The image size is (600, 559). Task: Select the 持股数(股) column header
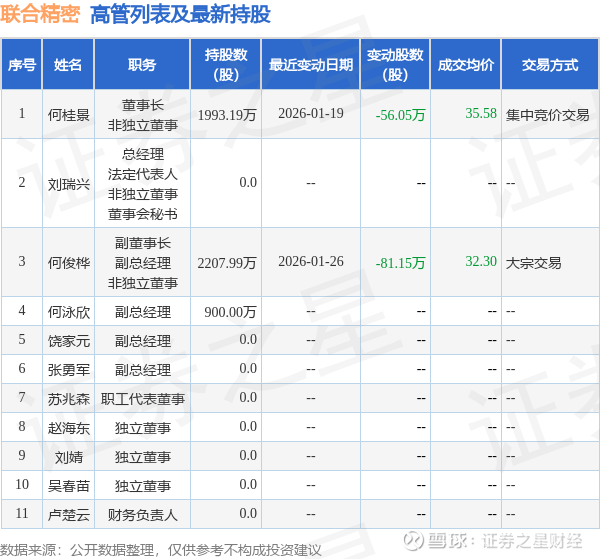[226, 64]
